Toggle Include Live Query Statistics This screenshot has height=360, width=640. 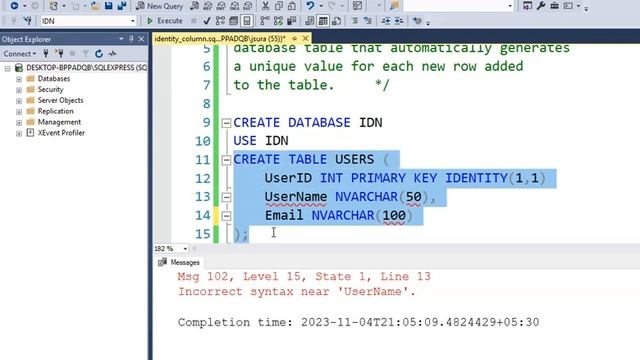point(278,20)
